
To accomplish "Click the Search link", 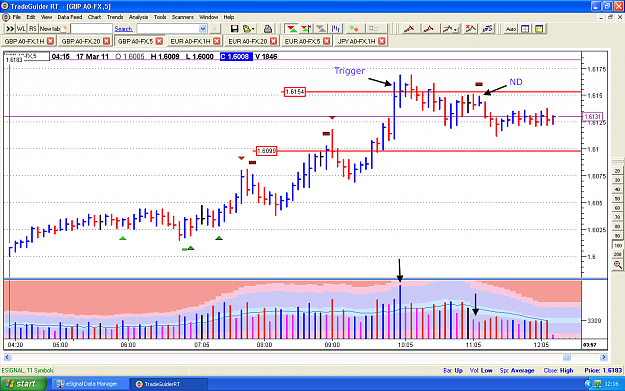I will pos(123,29).
